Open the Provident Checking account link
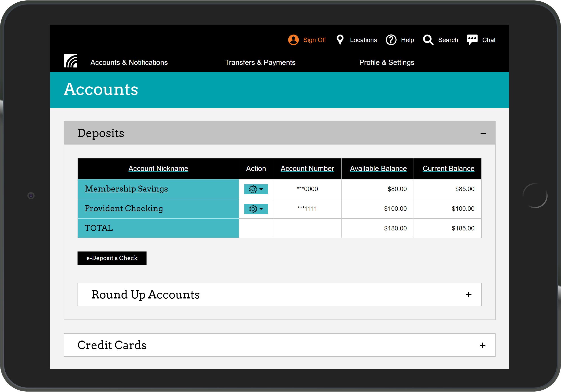 click(124, 209)
